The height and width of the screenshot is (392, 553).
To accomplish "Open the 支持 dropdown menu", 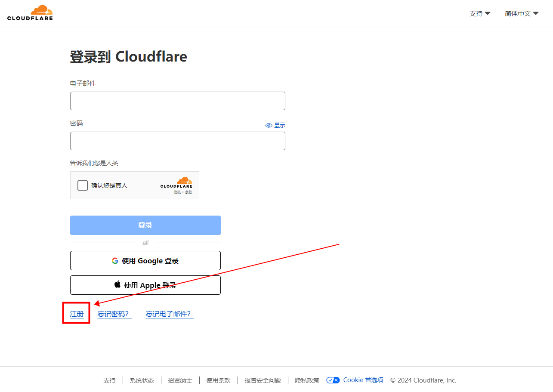I will [x=480, y=13].
